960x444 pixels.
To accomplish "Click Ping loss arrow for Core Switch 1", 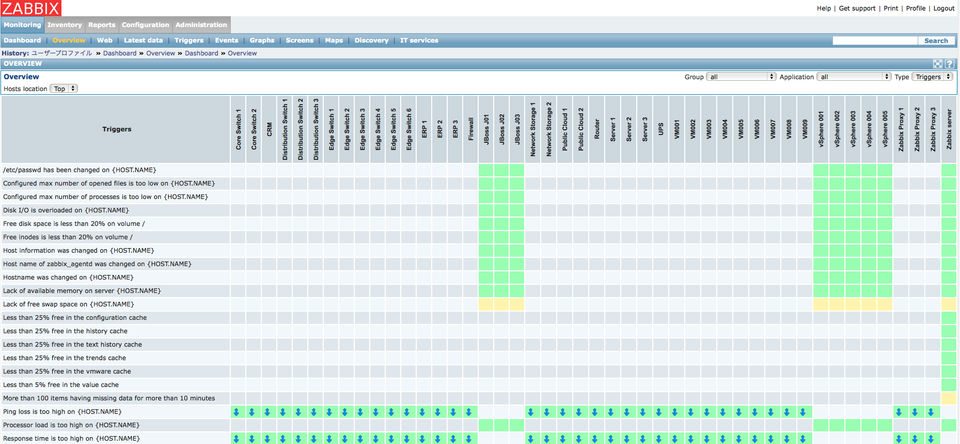I will coord(238,412).
